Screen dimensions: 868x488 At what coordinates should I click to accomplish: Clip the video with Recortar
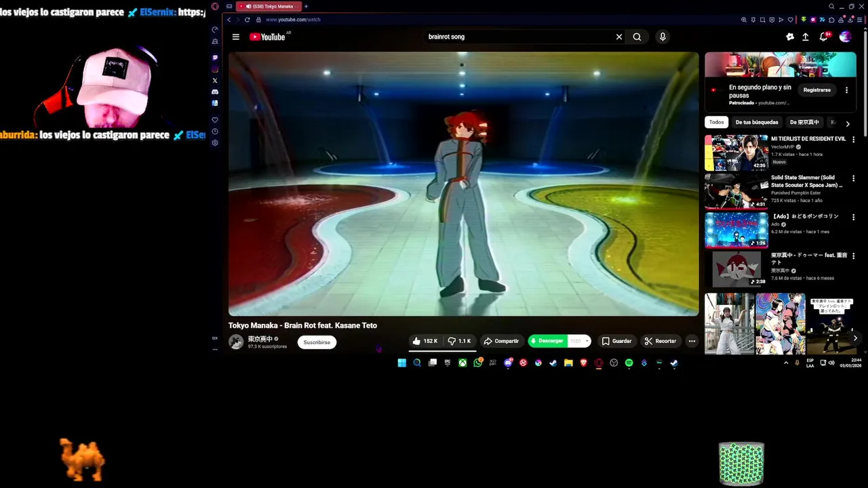coord(660,341)
